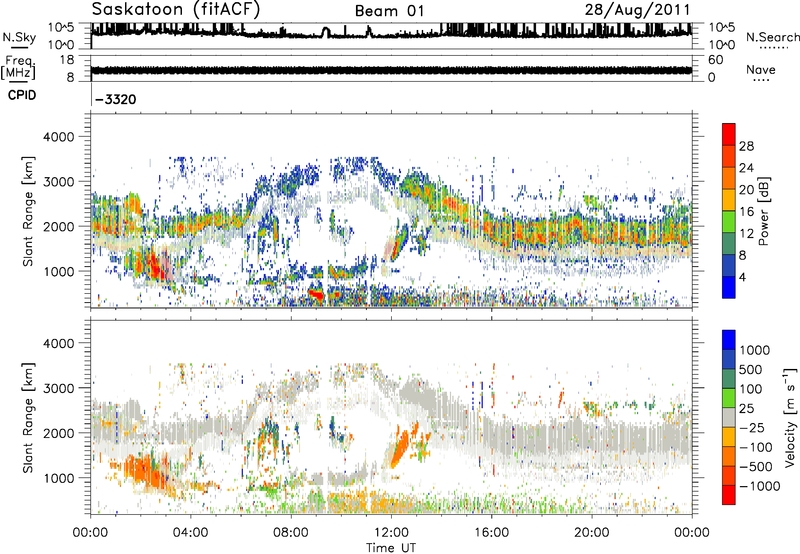Click the "20" label on the Power colorbar

[746, 190]
